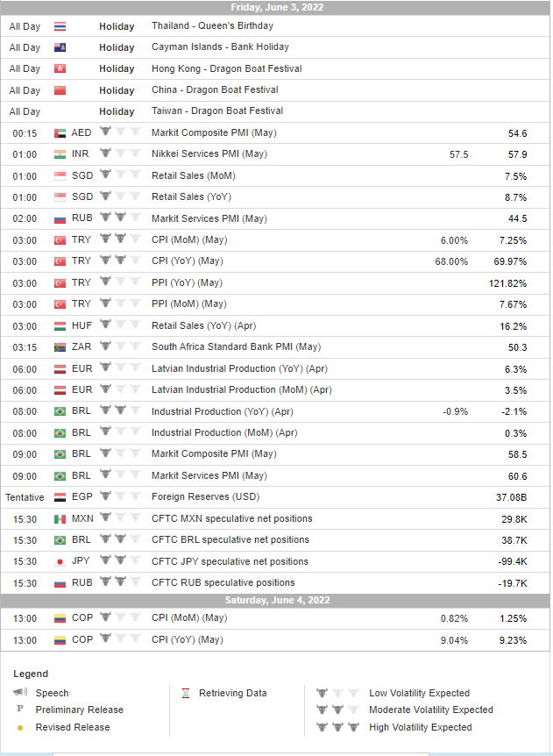Select the 68.00% forecast value
Viewport: 553px width, 756px height.
(x=451, y=262)
